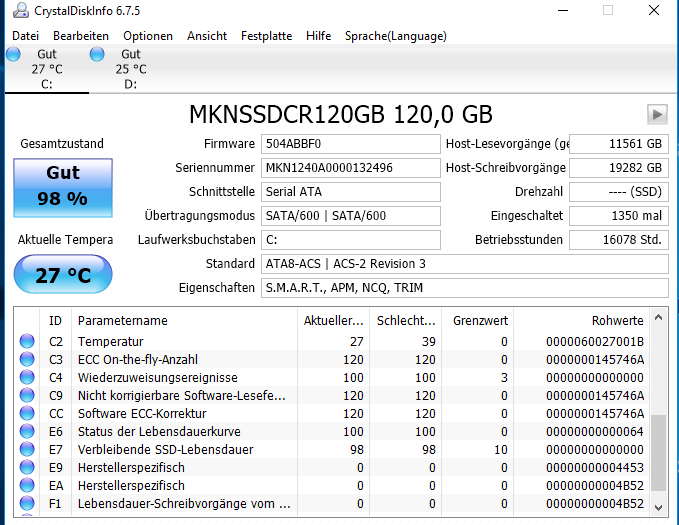Click the Grenzwert column header
This screenshot has width=679, height=525.
pos(477,321)
